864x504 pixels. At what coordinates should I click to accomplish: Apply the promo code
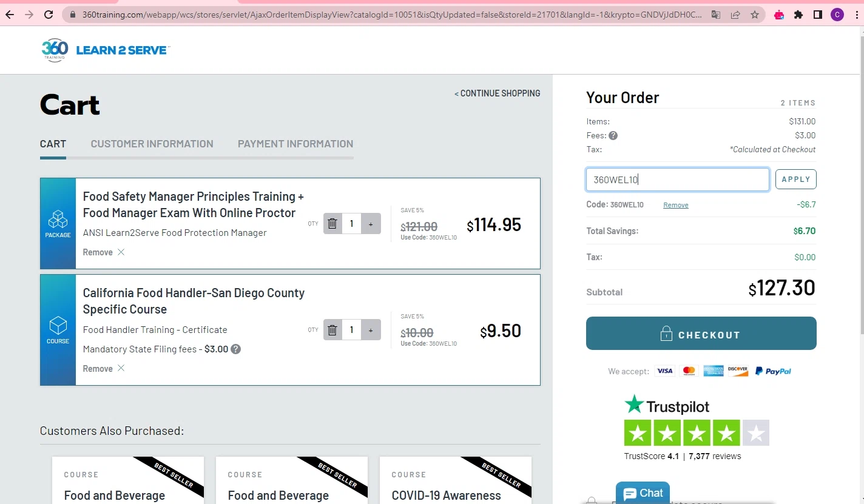pyautogui.click(x=796, y=180)
